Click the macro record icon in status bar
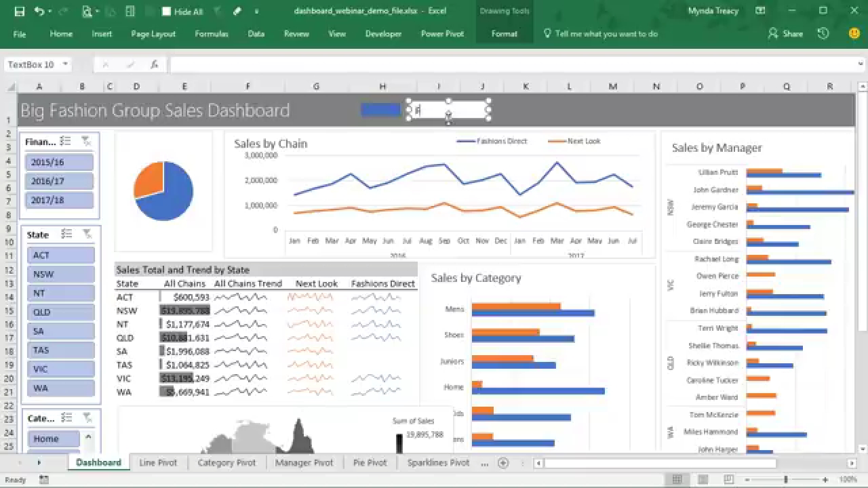Image resolution: width=868 pixels, height=488 pixels. [x=44, y=479]
